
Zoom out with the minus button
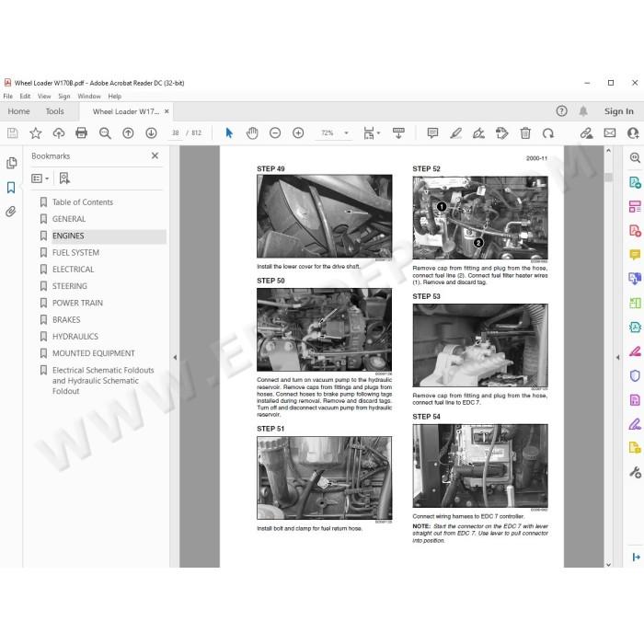pyautogui.click(x=275, y=133)
